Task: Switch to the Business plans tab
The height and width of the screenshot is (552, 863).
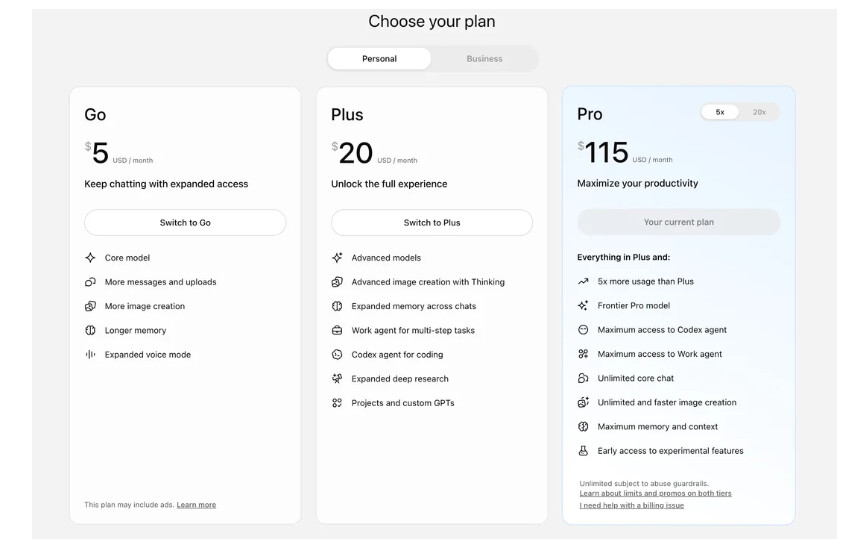Action: click(484, 59)
